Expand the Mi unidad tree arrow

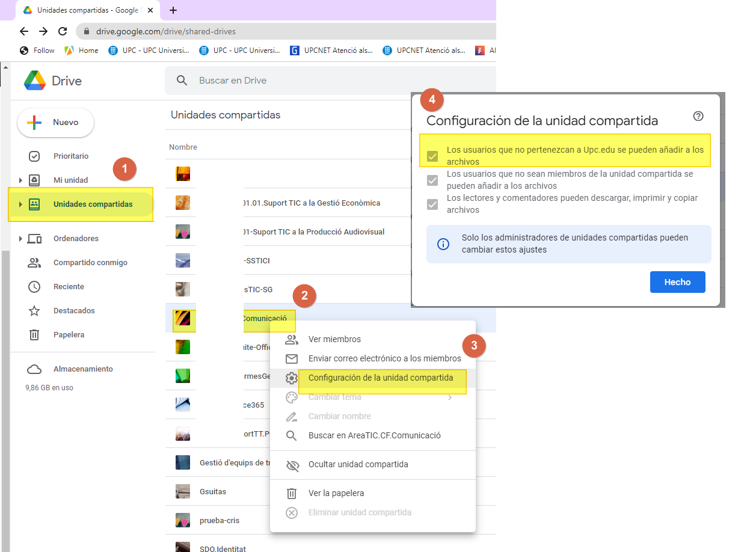point(20,180)
